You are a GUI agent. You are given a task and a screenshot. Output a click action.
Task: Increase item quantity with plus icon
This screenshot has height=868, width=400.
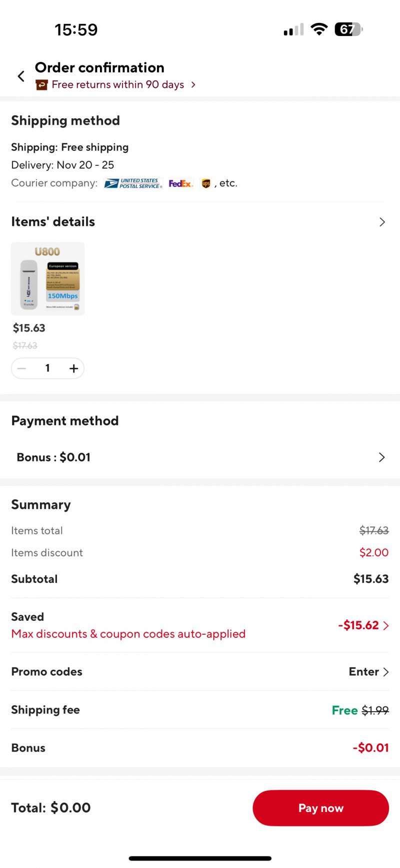[x=73, y=369]
